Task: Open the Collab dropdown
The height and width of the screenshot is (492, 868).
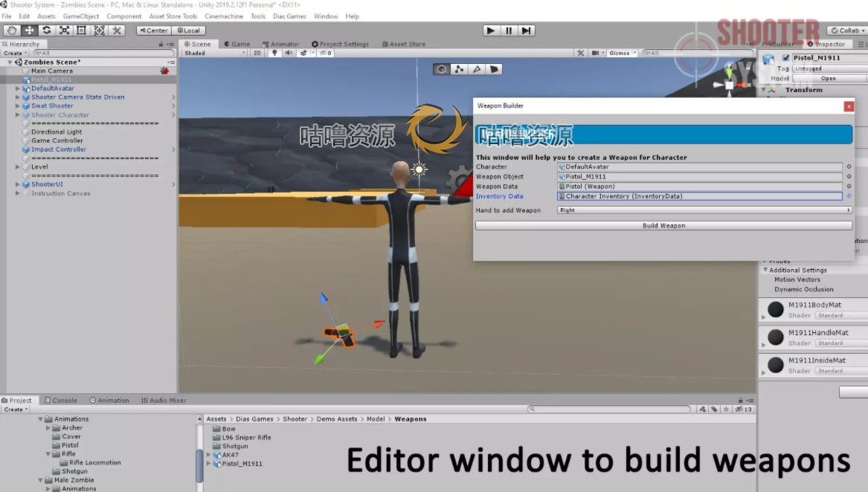Action: 847,30
